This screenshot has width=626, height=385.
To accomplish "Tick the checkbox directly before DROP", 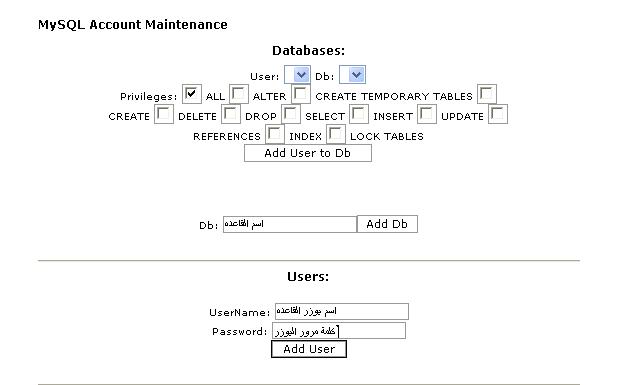I will click(231, 114).
